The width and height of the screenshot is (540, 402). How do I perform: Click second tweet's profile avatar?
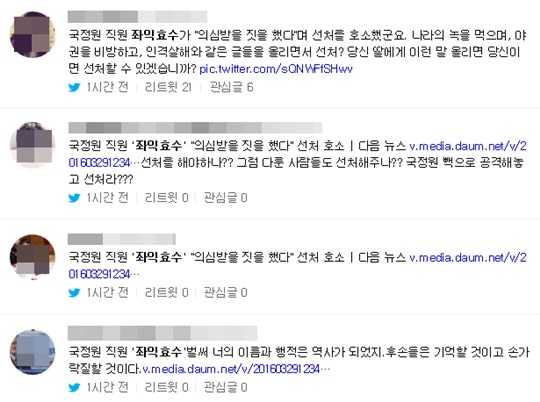pos(32,145)
